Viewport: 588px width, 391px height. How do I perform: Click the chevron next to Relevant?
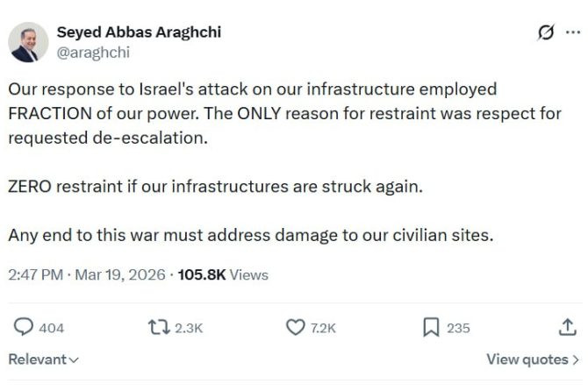tap(74, 360)
